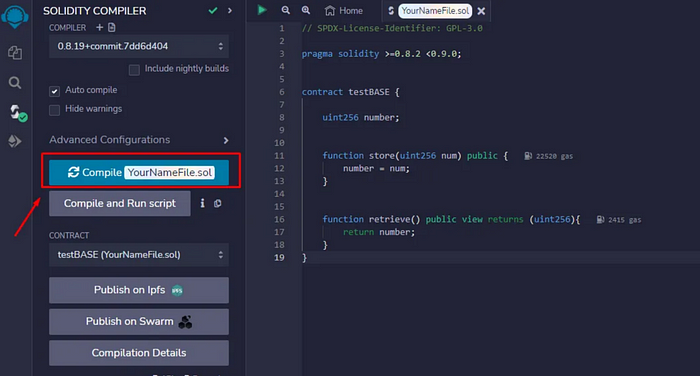
Task: Click the 22520 gas estimate for store
Action: [548, 156]
